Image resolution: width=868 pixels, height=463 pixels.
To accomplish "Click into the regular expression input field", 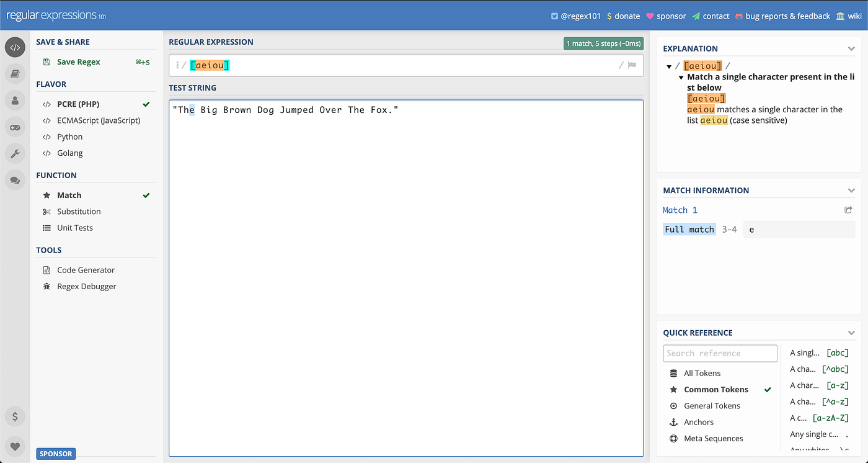I will click(x=406, y=65).
